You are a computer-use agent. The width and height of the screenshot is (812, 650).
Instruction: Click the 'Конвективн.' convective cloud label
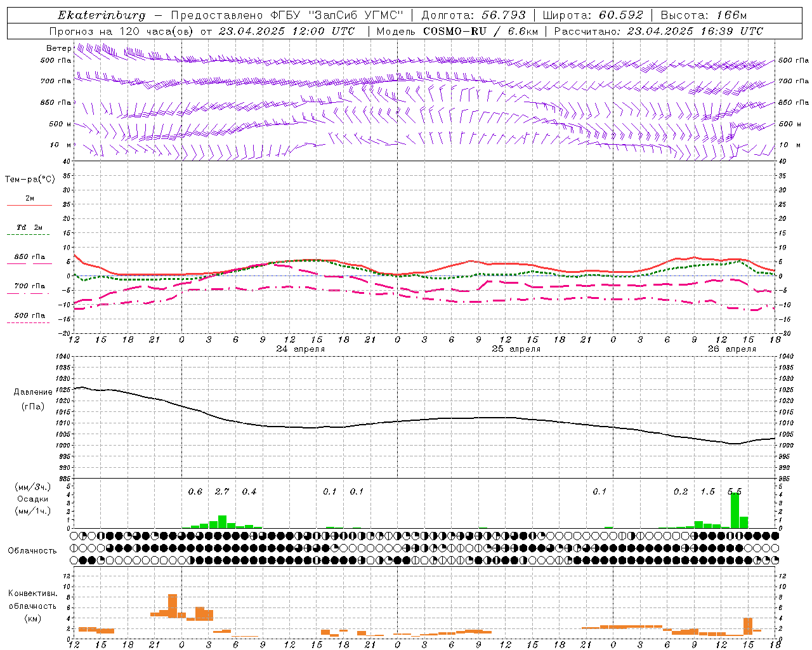(x=33, y=594)
